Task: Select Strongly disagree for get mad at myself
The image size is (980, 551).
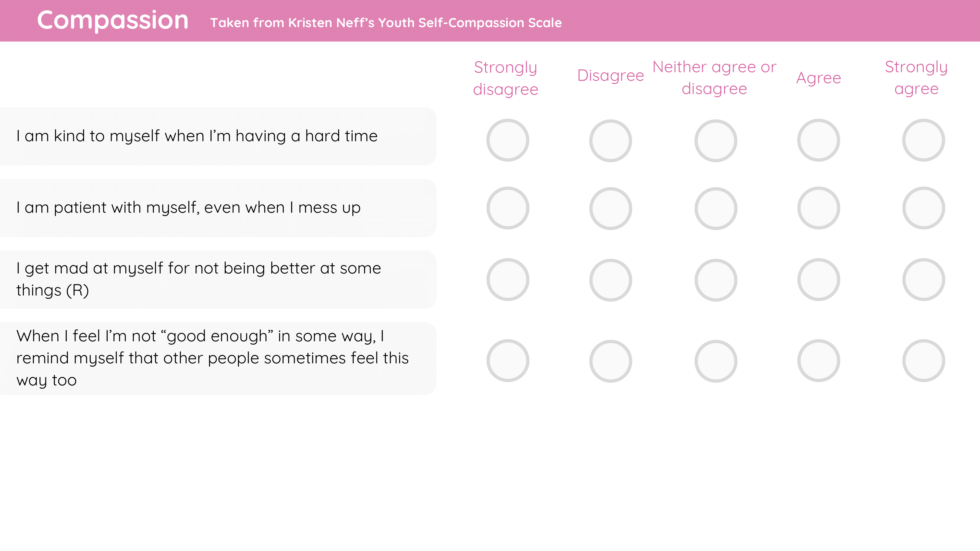Action: coord(507,279)
